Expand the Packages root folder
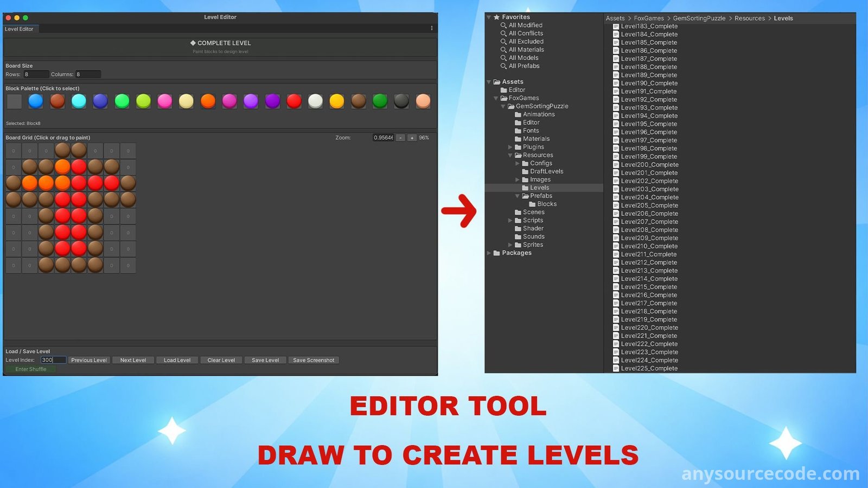Viewport: 868px width, 488px height. pyautogui.click(x=489, y=253)
